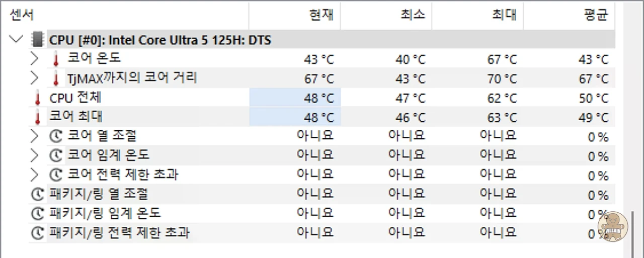Click the maximum value of 코어 온도
Image resolution: width=644 pixels, height=258 pixels.
pos(502,60)
